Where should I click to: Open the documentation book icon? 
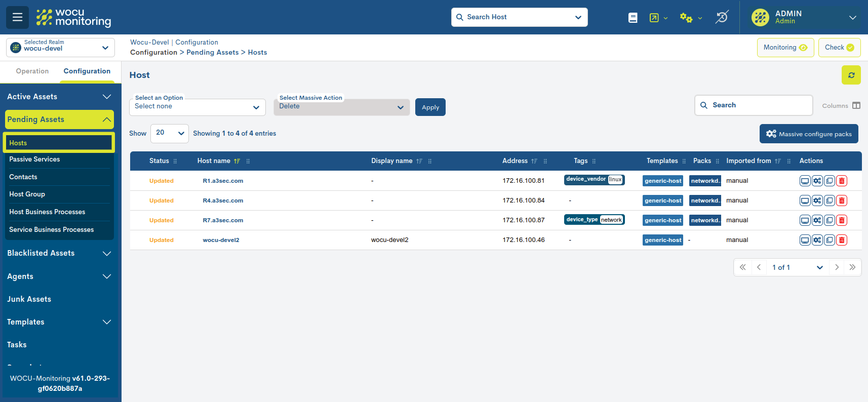click(x=633, y=18)
